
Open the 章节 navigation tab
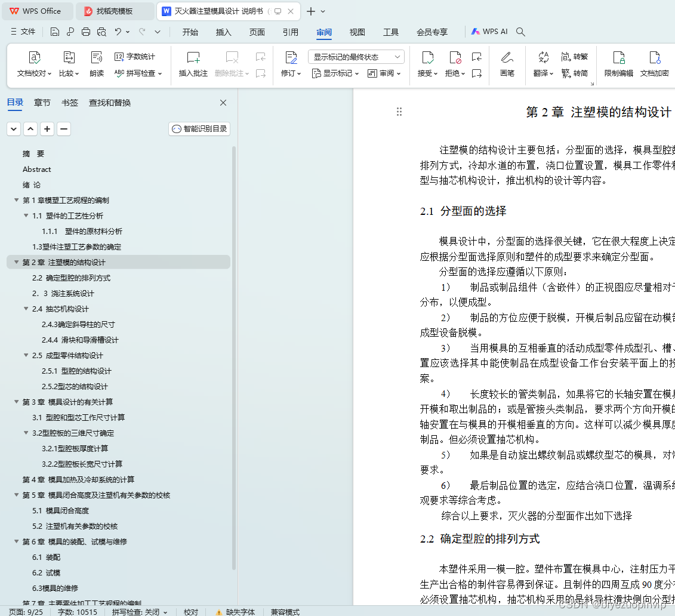click(42, 103)
